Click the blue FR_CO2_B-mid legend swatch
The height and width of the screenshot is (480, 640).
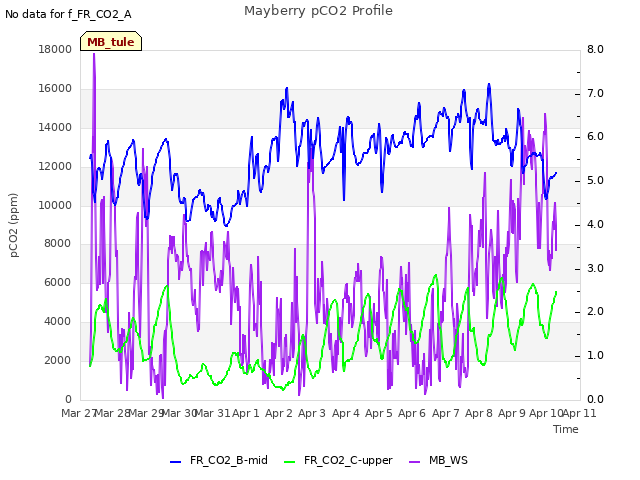tap(176, 462)
